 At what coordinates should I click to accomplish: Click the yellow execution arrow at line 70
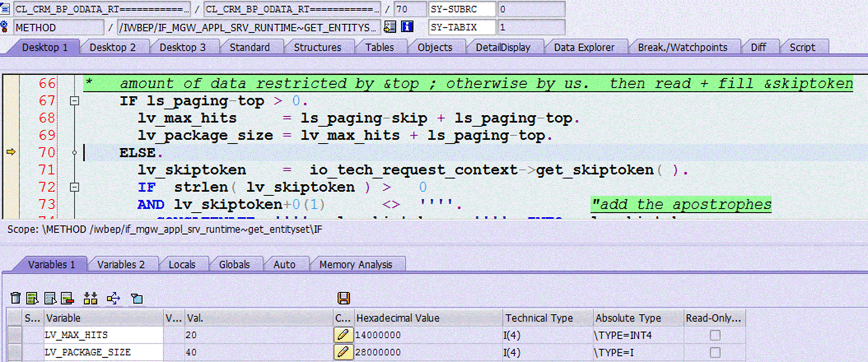click(x=11, y=152)
